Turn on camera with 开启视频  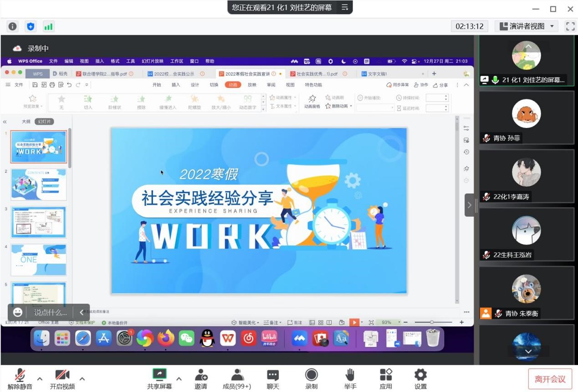click(62, 379)
